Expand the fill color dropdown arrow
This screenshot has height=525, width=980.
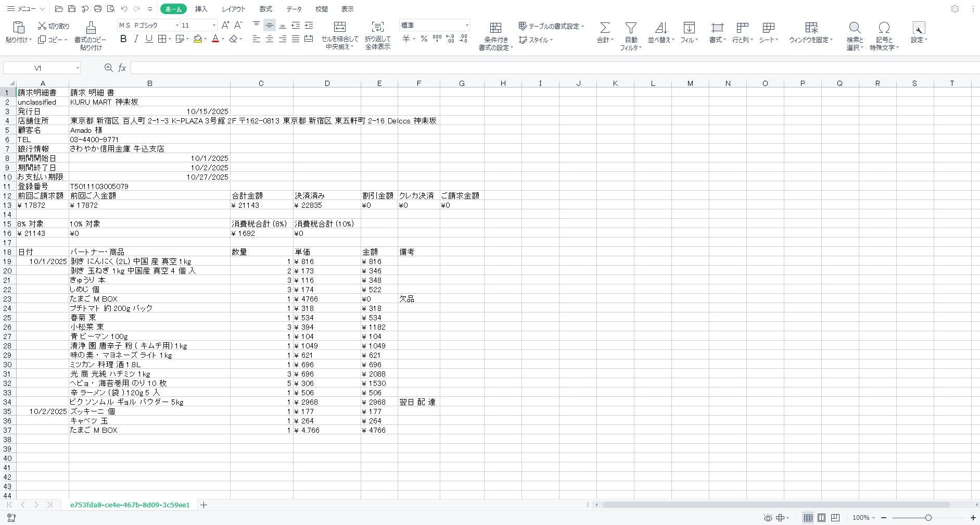(x=205, y=39)
